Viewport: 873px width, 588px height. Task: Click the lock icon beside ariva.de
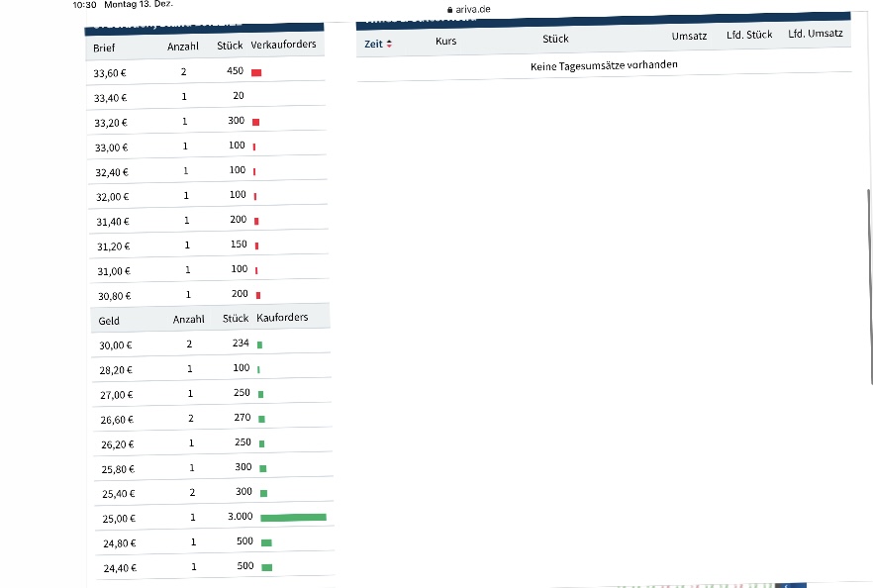450,9
